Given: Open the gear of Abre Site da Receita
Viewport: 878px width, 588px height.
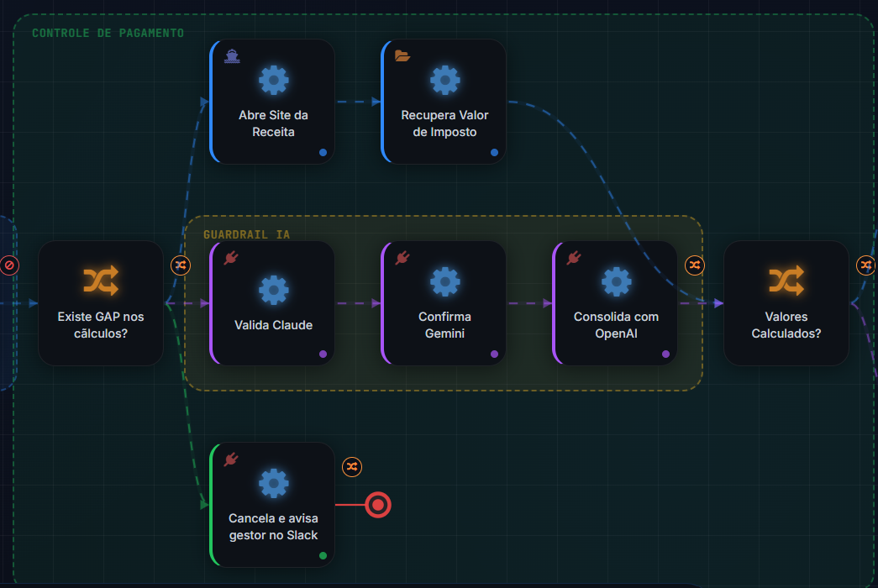Looking at the screenshot, I should coord(274,80).
